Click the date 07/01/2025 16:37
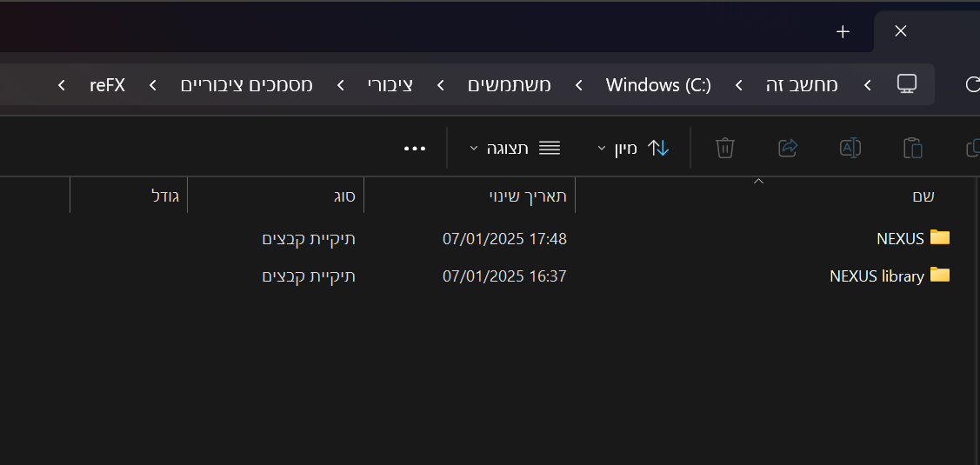 point(504,276)
